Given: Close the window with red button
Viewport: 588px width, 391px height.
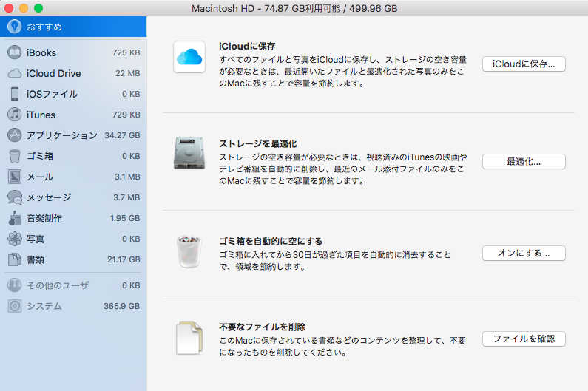Looking at the screenshot, I should pos(9,8).
